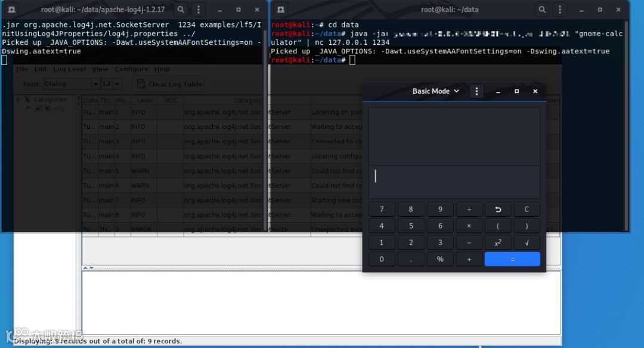
Task: Open the Basic Mode dropdown
Action: tap(436, 91)
